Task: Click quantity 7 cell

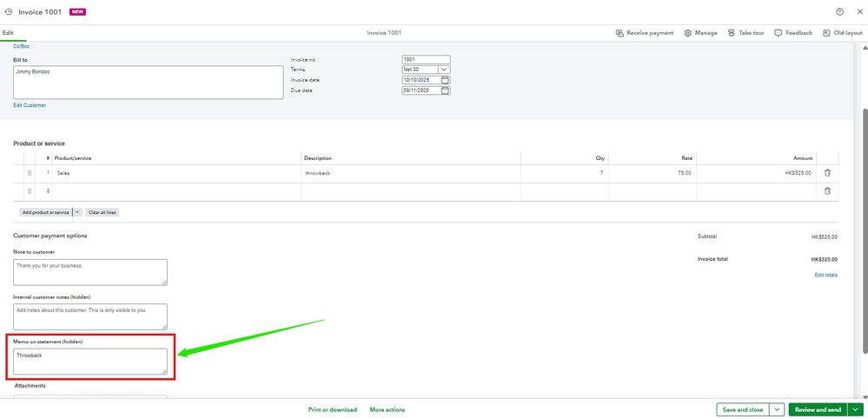Action: [564, 173]
